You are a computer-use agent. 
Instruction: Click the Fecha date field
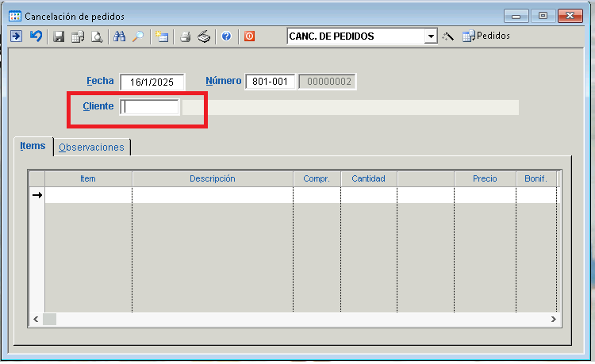[152, 82]
